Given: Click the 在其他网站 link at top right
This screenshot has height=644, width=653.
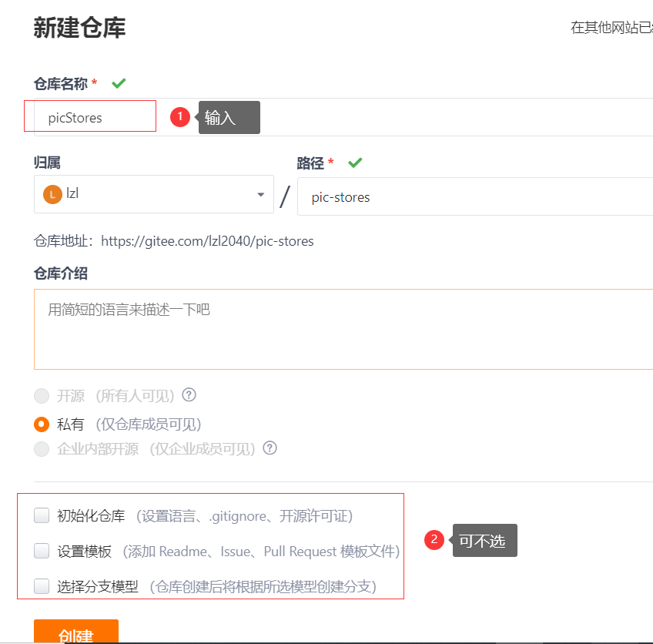Looking at the screenshot, I should pyautogui.click(x=612, y=24).
